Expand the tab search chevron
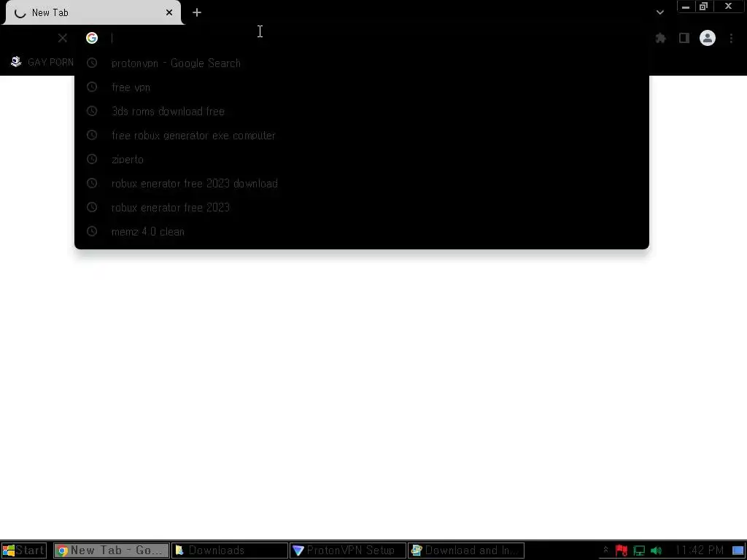Image resolution: width=747 pixels, height=560 pixels. [x=659, y=13]
